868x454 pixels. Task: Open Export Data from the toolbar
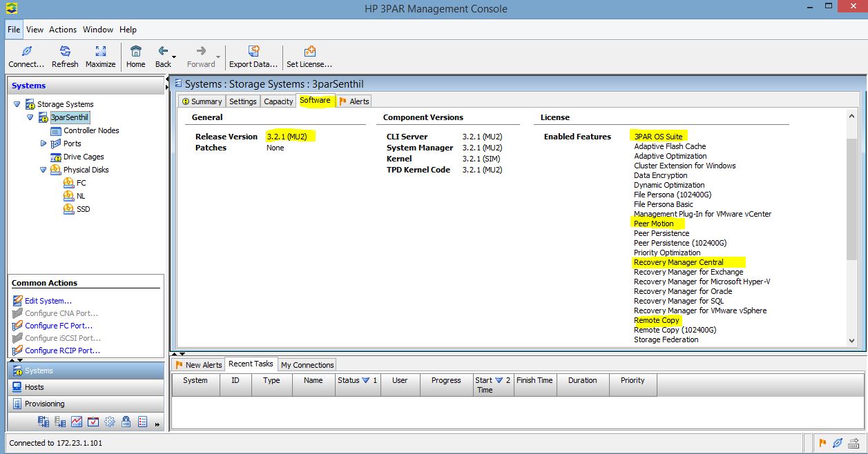click(253, 52)
